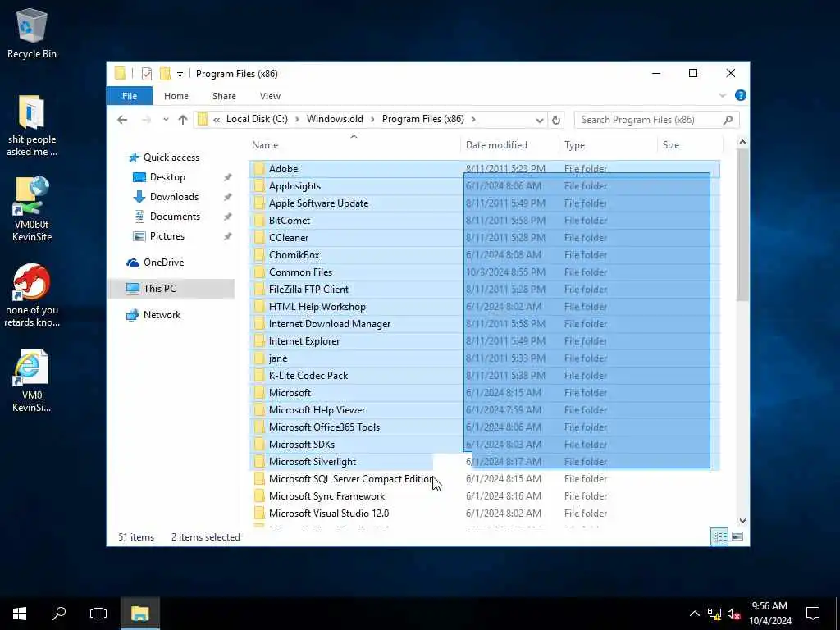This screenshot has width=840, height=630.
Task: Click the pin icon beside Desktop
Action: 228,177
